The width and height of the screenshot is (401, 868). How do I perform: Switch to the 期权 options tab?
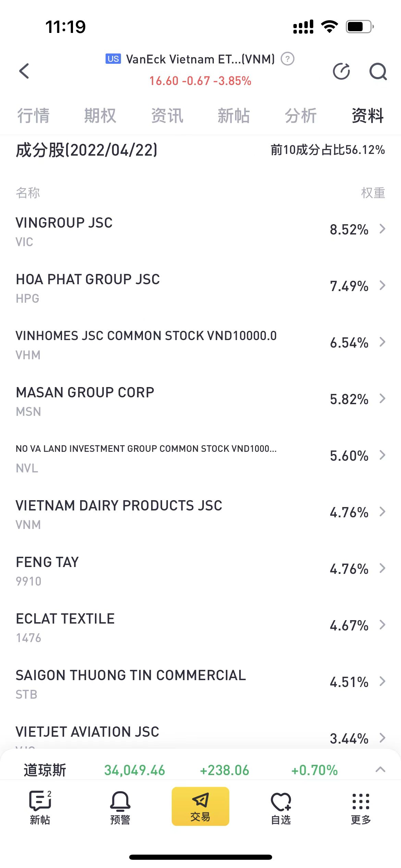100,116
